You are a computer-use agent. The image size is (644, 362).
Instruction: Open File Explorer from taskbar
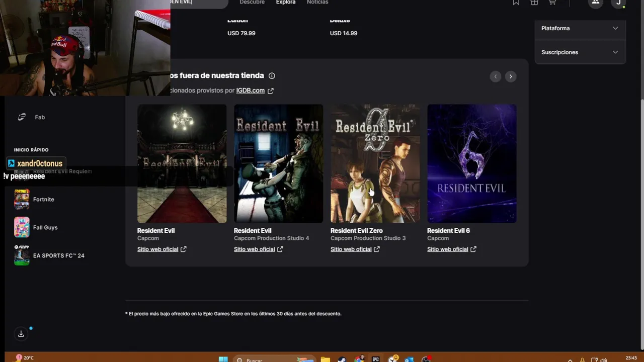coord(326,359)
